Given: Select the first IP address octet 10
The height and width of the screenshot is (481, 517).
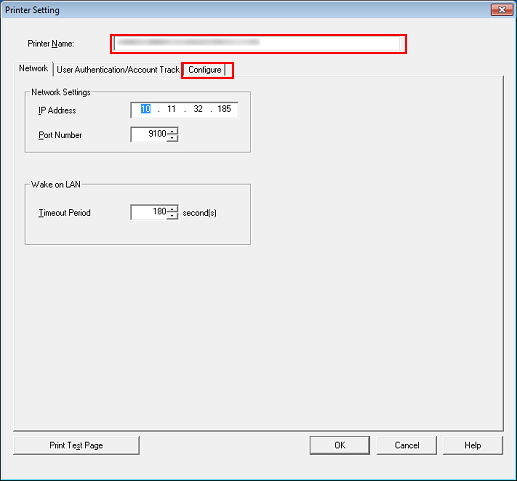Looking at the screenshot, I should point(146,109).
